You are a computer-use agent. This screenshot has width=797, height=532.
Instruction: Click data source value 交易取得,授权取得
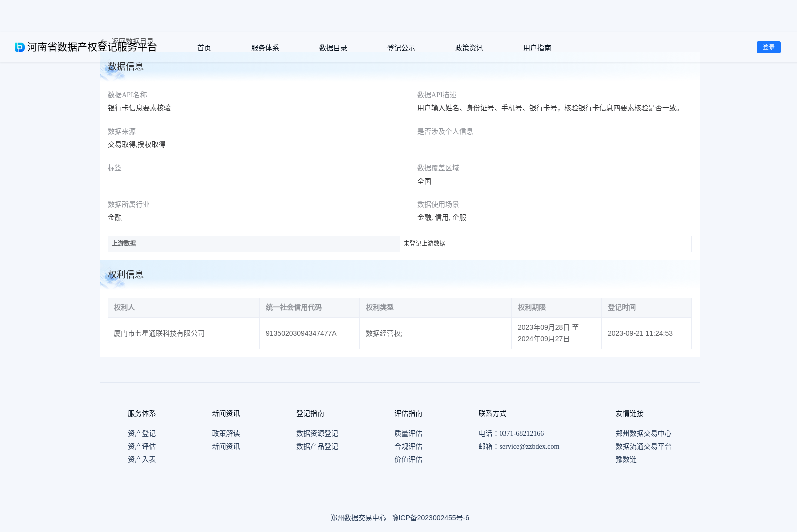pos(137,144)
